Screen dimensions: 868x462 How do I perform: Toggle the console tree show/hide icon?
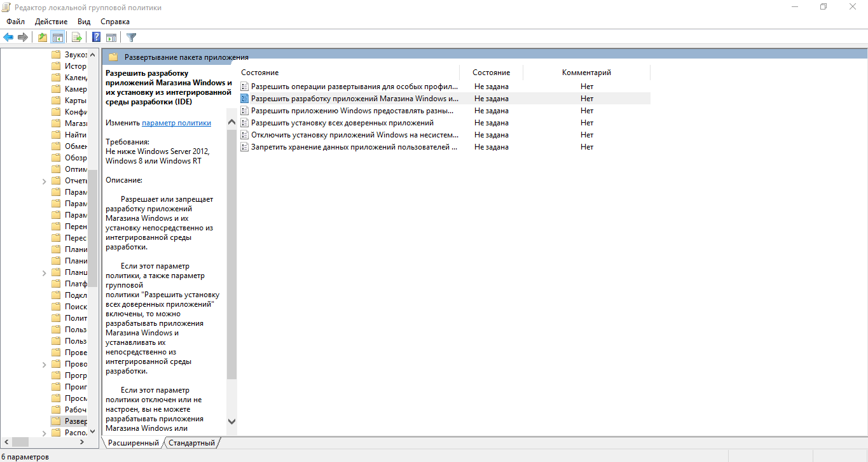click(57, 38)
